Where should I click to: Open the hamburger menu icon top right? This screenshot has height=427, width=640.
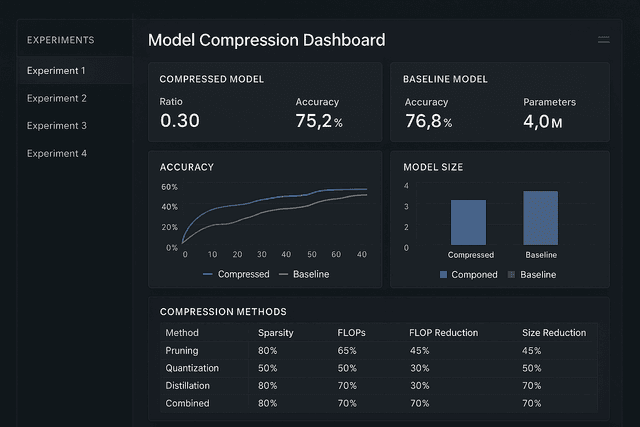pos(604,40)
